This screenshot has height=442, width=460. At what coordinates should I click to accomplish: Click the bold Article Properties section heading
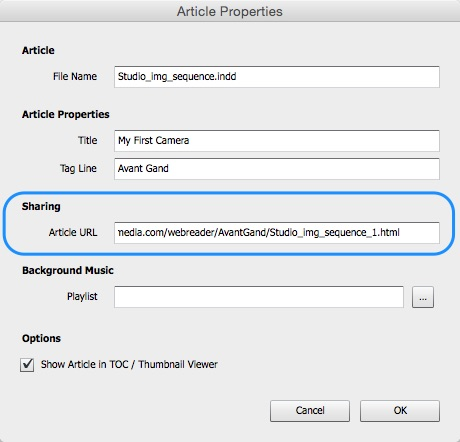(66, 114)
